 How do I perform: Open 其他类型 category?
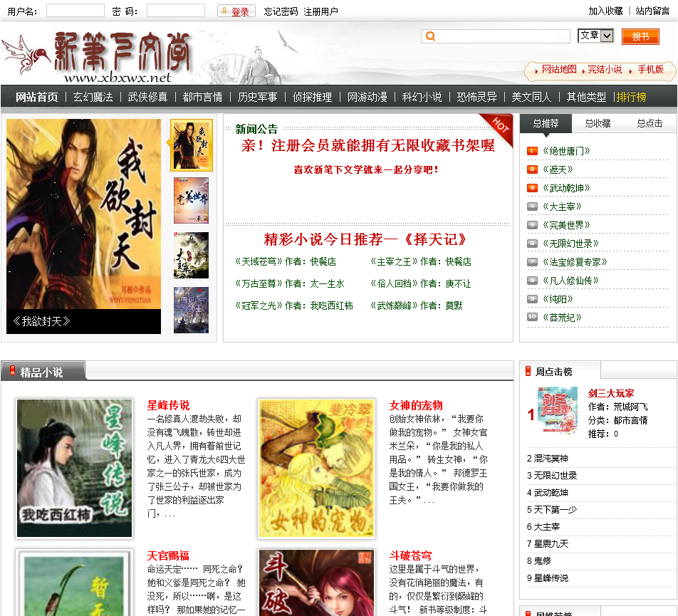[586, 97]
